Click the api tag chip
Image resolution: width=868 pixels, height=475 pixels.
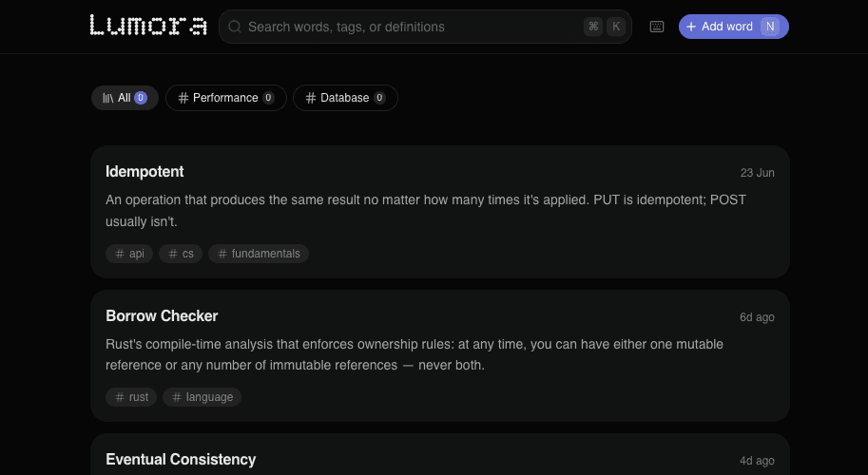point(129,254)
